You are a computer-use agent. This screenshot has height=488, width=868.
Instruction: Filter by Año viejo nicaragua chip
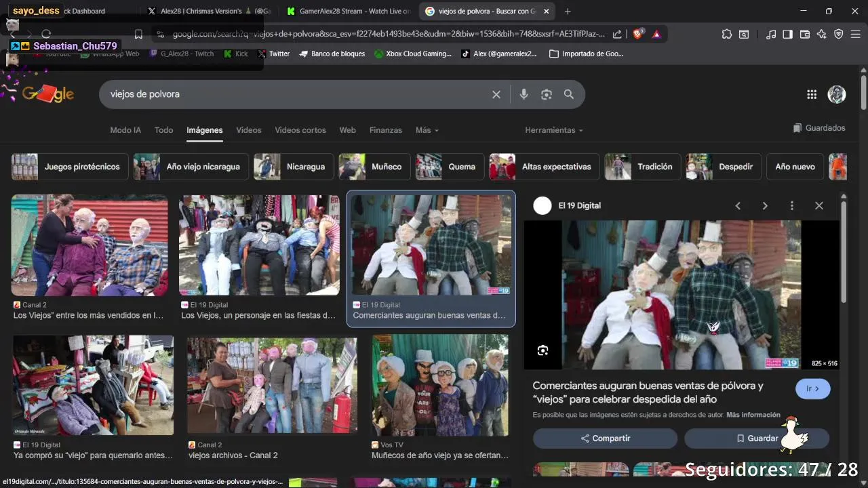coord(191,167)
